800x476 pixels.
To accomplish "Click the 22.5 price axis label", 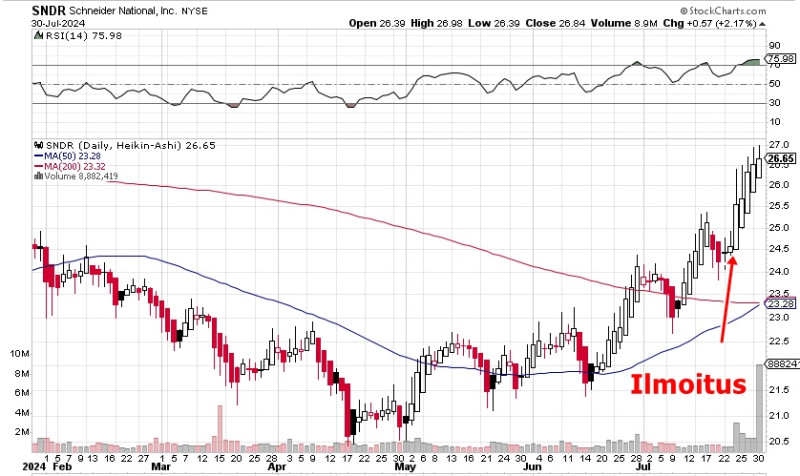I will [x=778, y=341].
